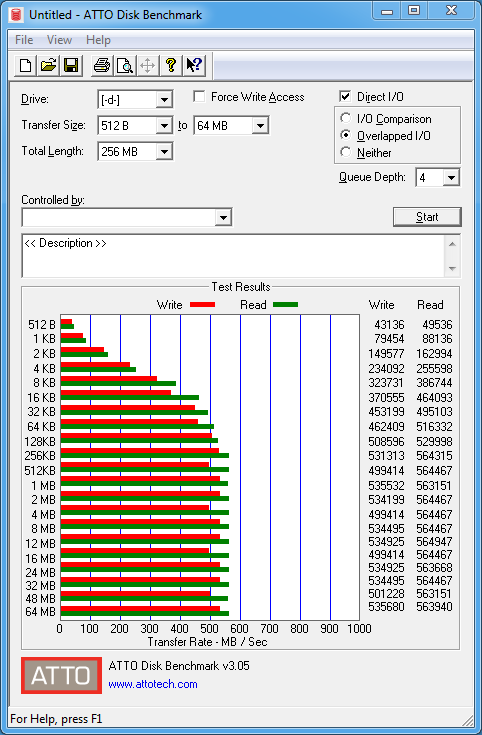Screen dimensions: 482x735
Task: Click inside the Description text box
Action: pyautogui.click(x=233, y=256)
